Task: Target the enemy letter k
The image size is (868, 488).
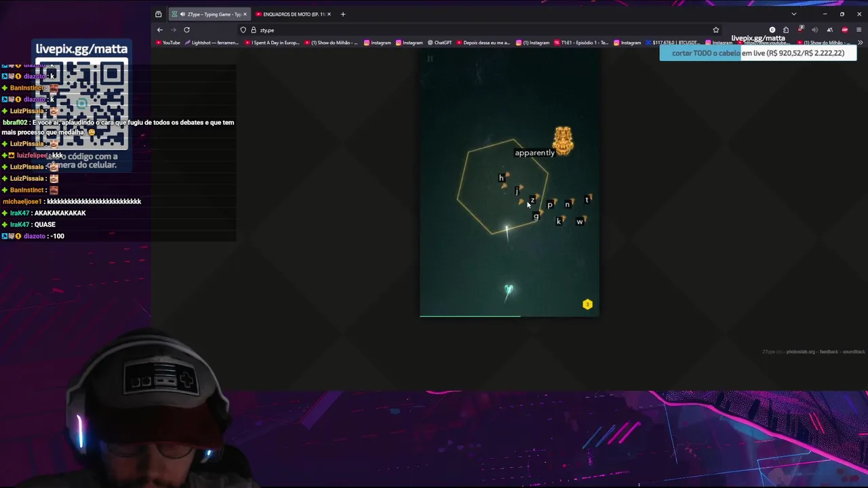Action: 559,221
